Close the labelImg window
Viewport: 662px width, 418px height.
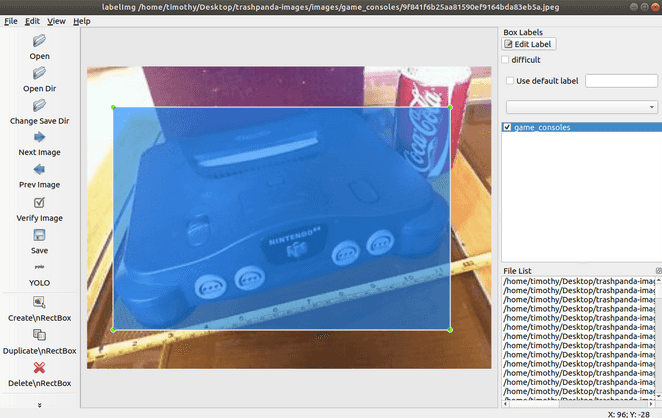pos(655,7)
